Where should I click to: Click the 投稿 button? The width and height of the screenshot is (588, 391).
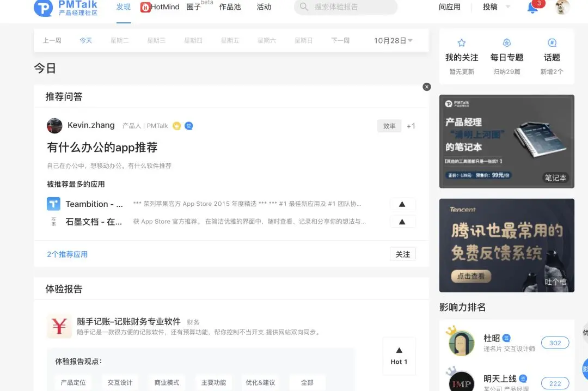[490, 7]
